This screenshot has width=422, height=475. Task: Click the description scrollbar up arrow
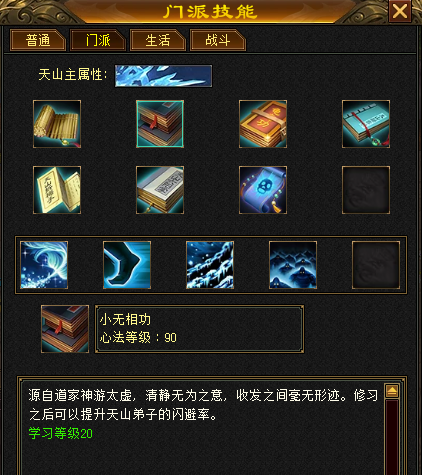click(392, 391)
